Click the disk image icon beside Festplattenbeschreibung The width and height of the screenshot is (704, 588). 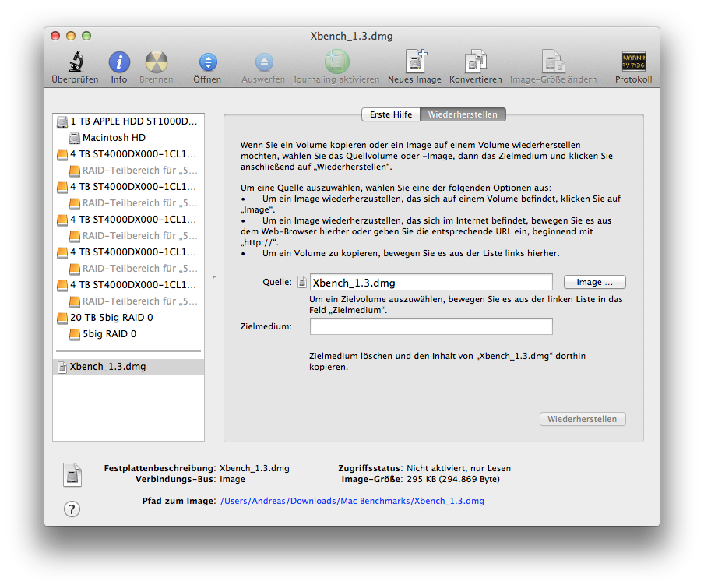click(72, 474)
